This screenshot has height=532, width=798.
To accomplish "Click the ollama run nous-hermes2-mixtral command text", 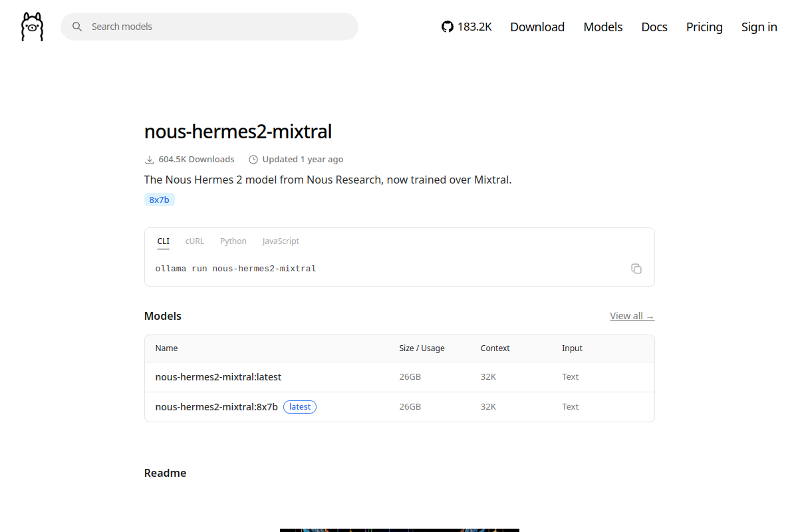I will (x=236, y=269).
